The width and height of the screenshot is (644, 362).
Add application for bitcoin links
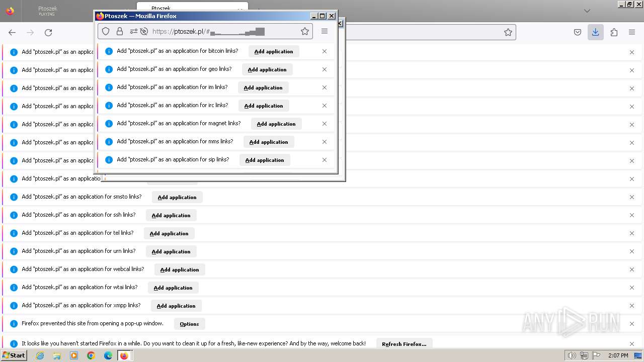point(274,51)
